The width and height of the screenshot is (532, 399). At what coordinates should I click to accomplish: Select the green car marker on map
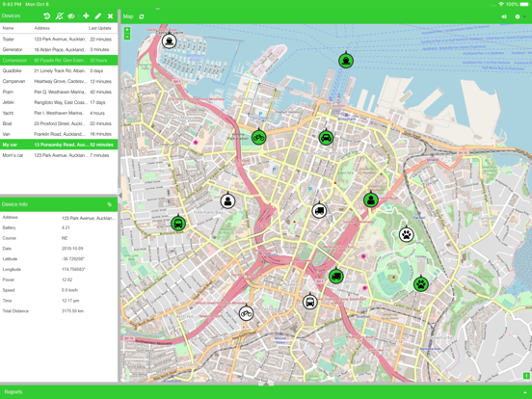coord(326,138)
